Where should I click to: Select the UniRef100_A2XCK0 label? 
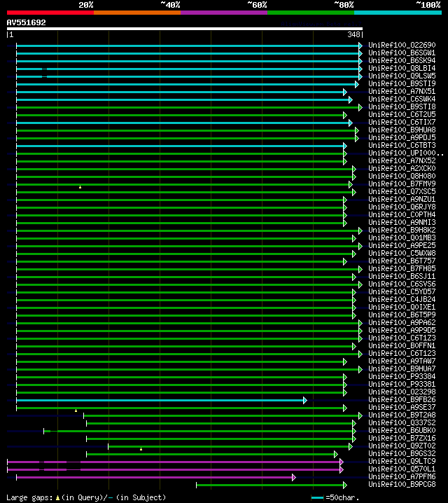coord(402,168)
